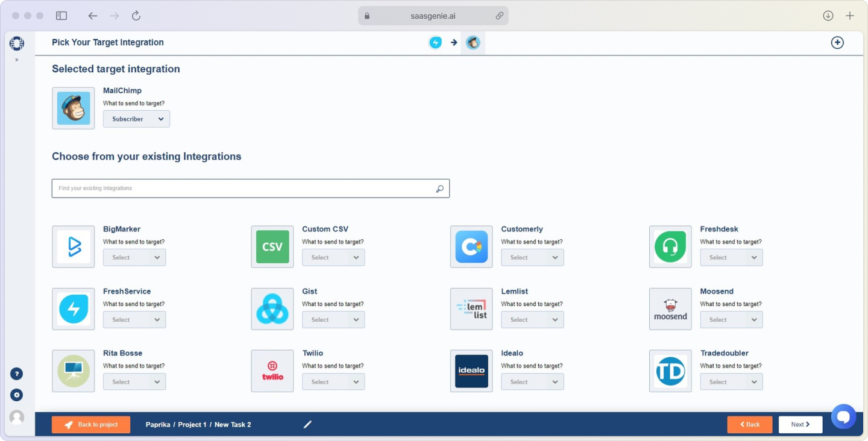This screenshot has height=441, width=868.
Task: Click the FreshService lightning logo tile
Action: coord(74,309)
